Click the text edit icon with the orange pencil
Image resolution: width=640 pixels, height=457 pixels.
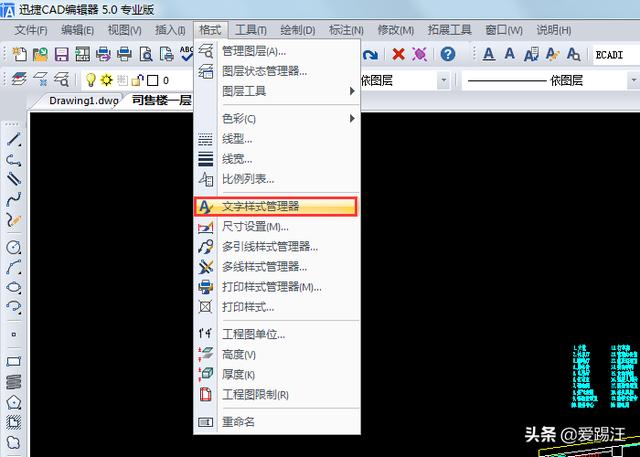[x=552, y=54]
